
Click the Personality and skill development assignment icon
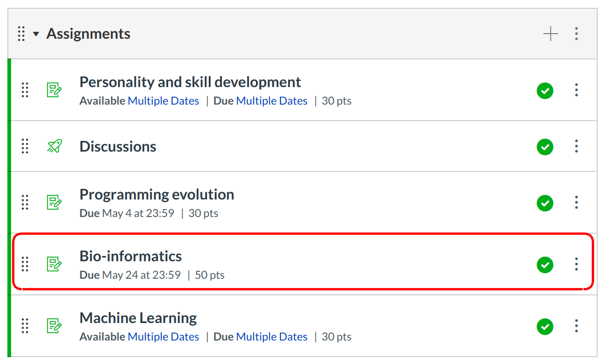[54, 90]
